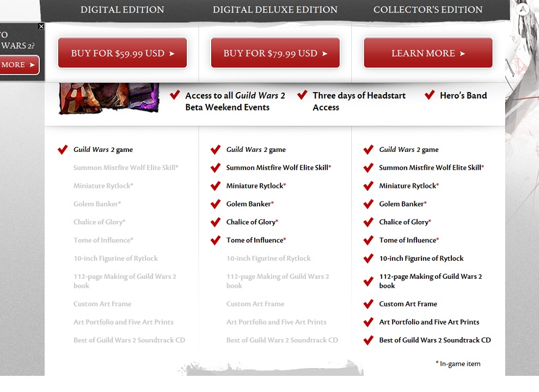Select the Digital Edition column header
The image size is (539, 392).
(x=122, y=10)
